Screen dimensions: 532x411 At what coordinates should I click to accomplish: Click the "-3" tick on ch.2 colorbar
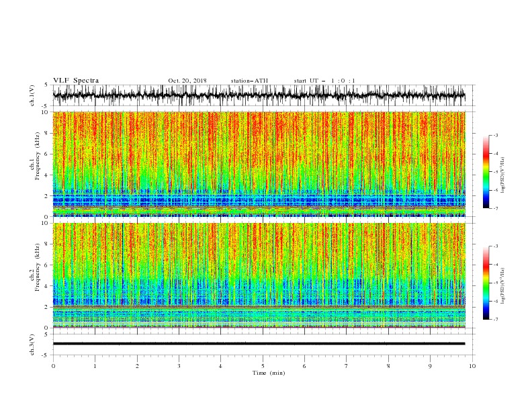(x=495, y=246)
